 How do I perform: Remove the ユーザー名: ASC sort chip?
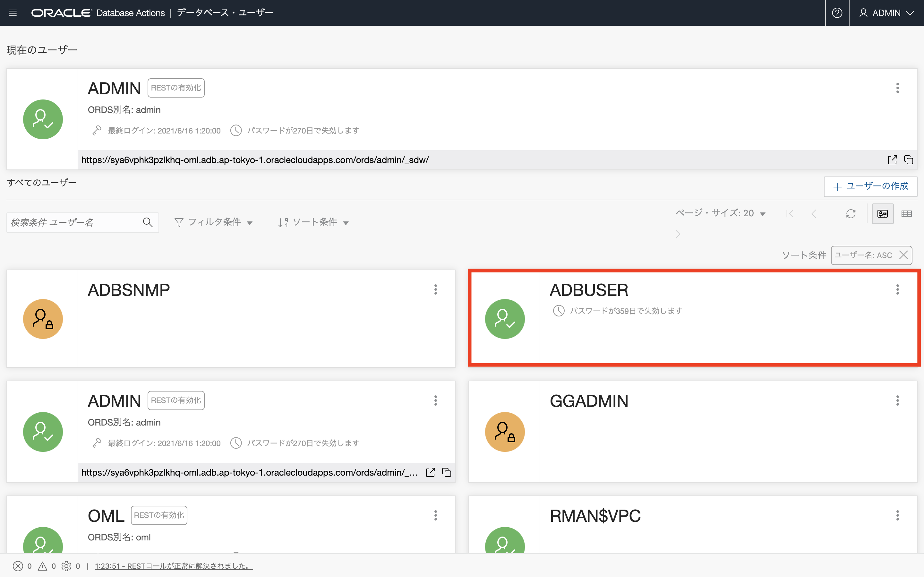click(903, 255)
